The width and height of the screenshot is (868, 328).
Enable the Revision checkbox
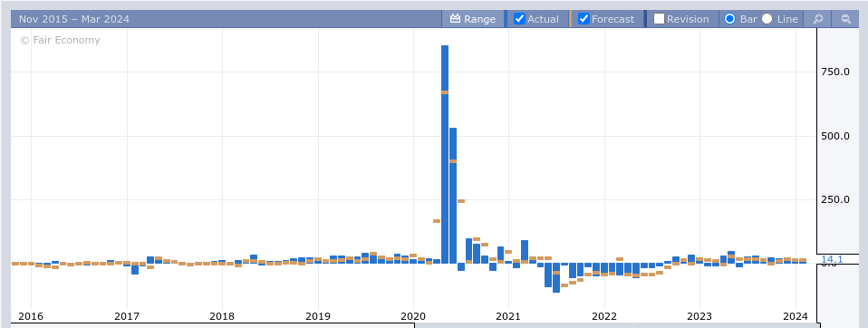[659, 19]
